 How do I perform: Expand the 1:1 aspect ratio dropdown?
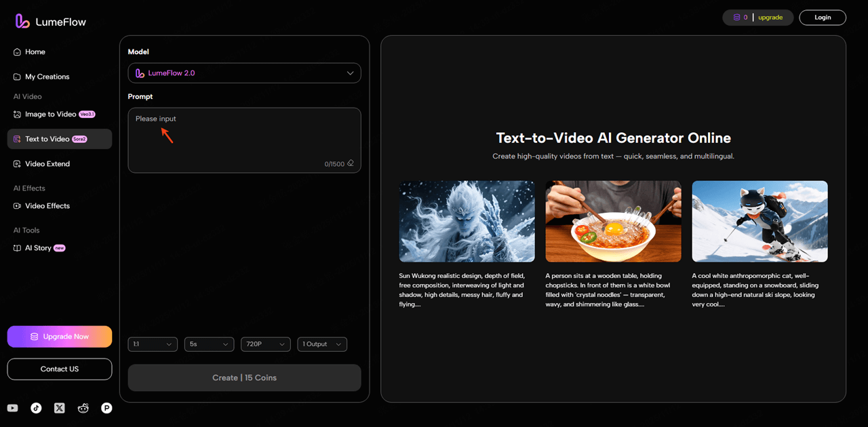click(153, 344)
